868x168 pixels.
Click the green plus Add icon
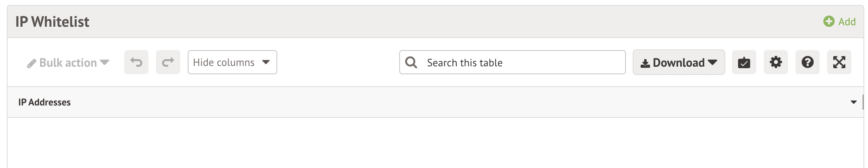(x=829, y=21)
